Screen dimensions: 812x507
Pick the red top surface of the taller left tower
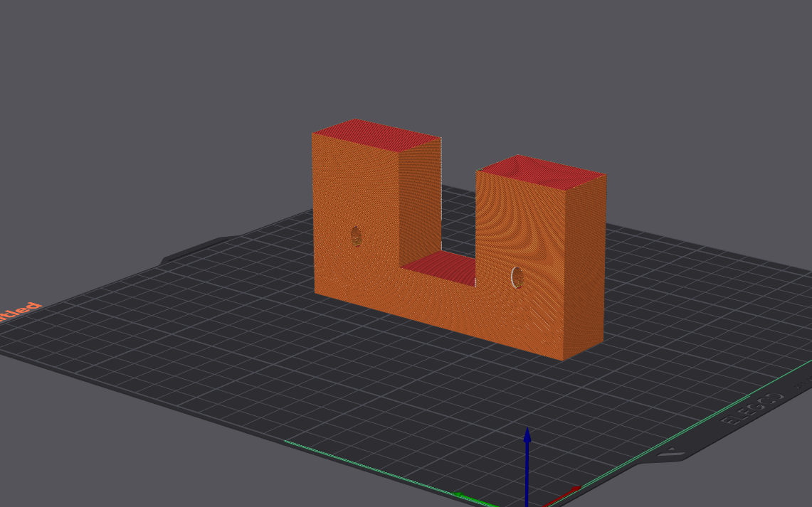click(x=377, y=134)
